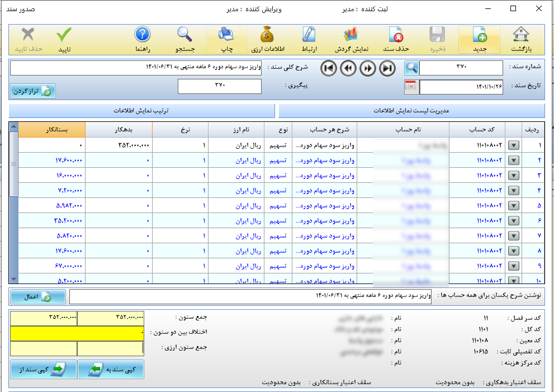Click the اعمال apply button

[38, 296]
